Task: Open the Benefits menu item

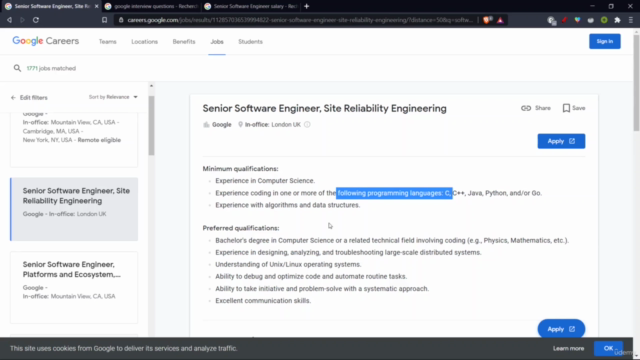Action: (184, 42)
